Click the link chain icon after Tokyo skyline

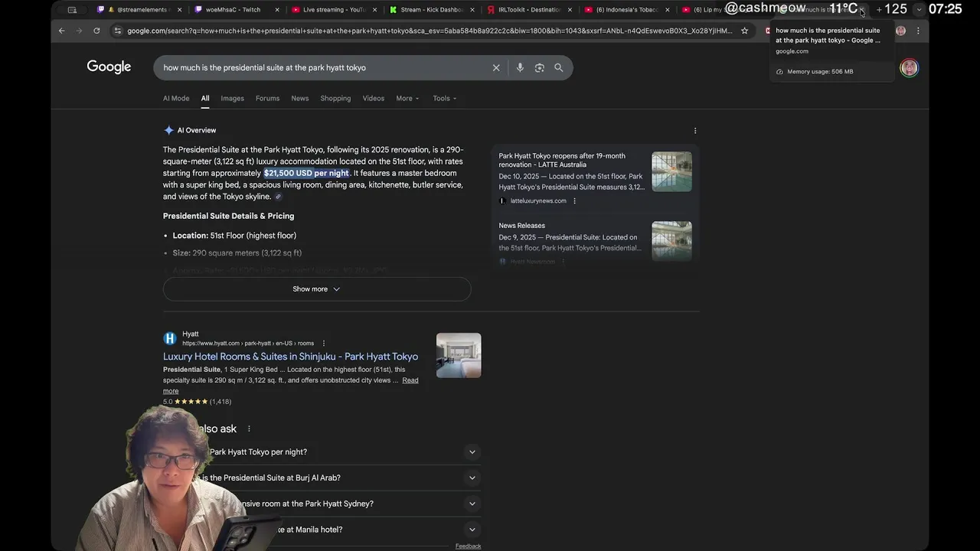click(x=278, y=197)
